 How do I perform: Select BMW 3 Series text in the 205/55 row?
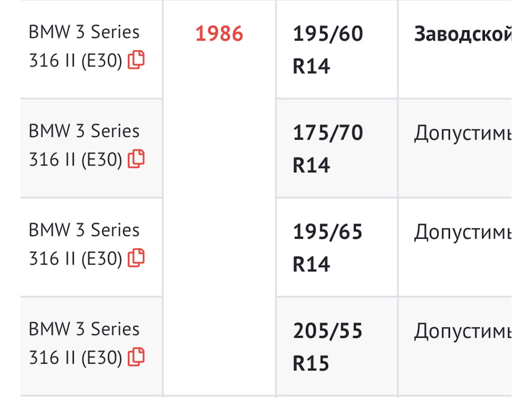tap(84, 329)
